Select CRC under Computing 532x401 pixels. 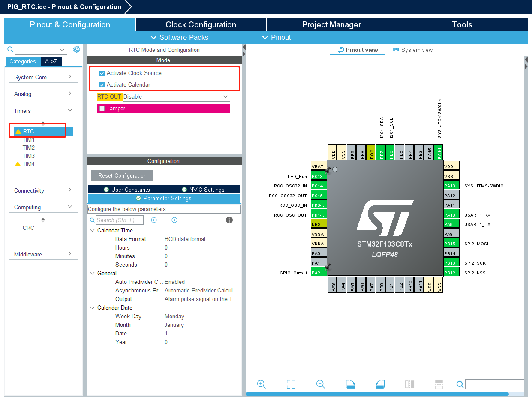[x=28, y=228]
